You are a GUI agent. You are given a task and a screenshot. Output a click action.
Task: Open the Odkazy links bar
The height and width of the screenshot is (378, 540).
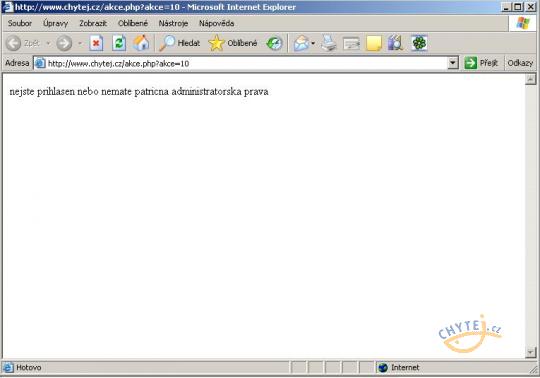click(520, 63)
